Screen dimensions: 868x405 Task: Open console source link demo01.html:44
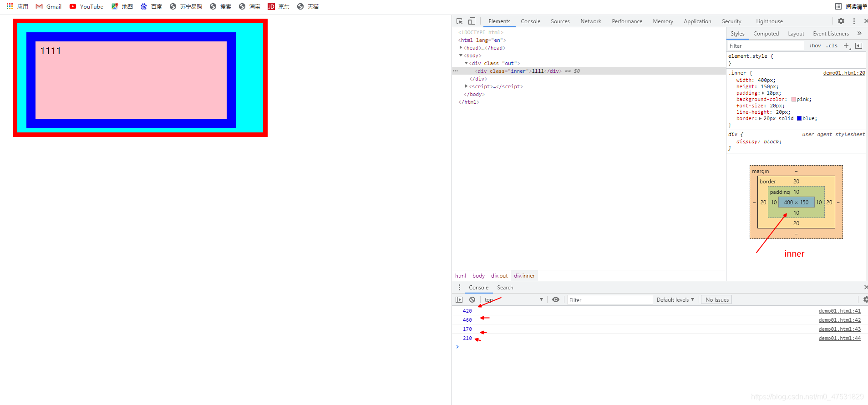coord(839,338)
